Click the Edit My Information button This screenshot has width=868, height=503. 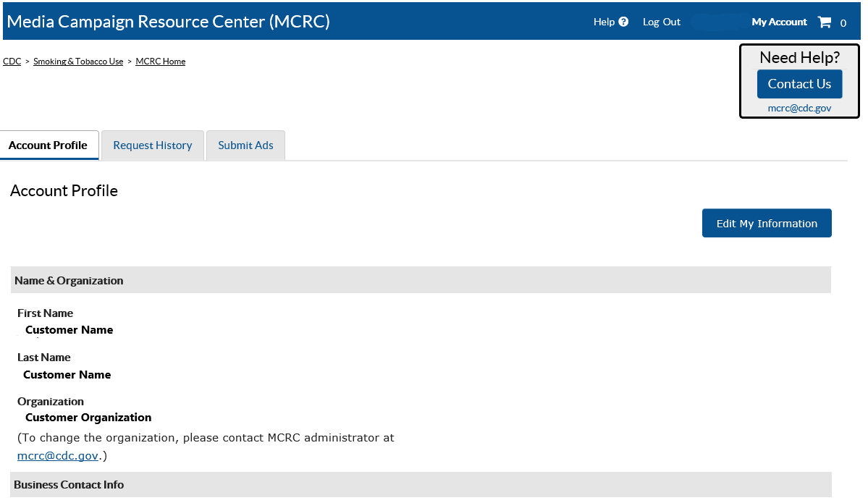[x=767, y=223]
